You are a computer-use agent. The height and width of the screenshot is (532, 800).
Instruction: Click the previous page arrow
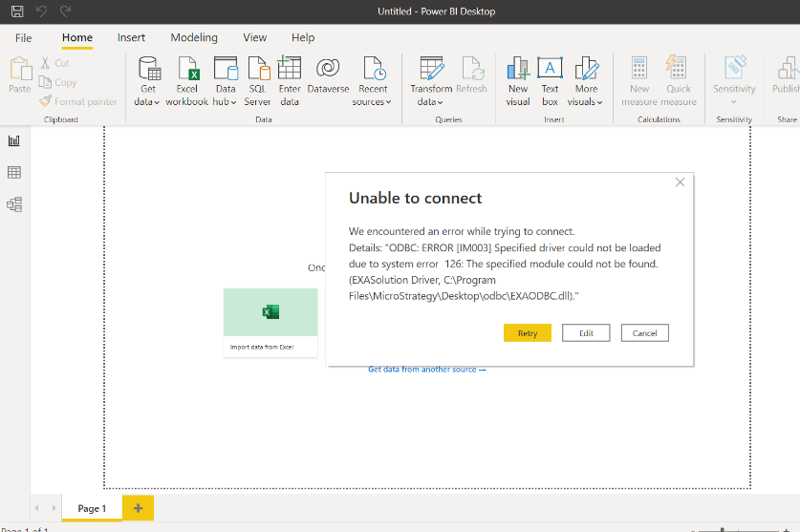[x=36, y=508]
